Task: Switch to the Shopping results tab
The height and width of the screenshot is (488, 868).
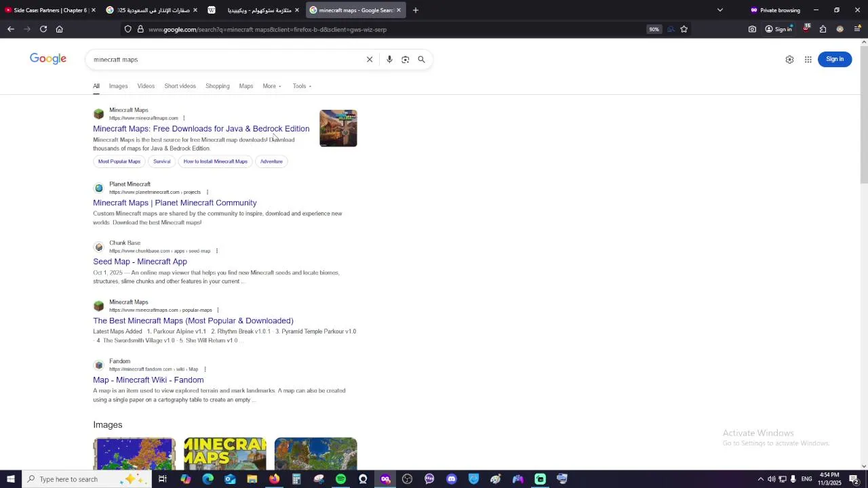Action: click(218, 86)
